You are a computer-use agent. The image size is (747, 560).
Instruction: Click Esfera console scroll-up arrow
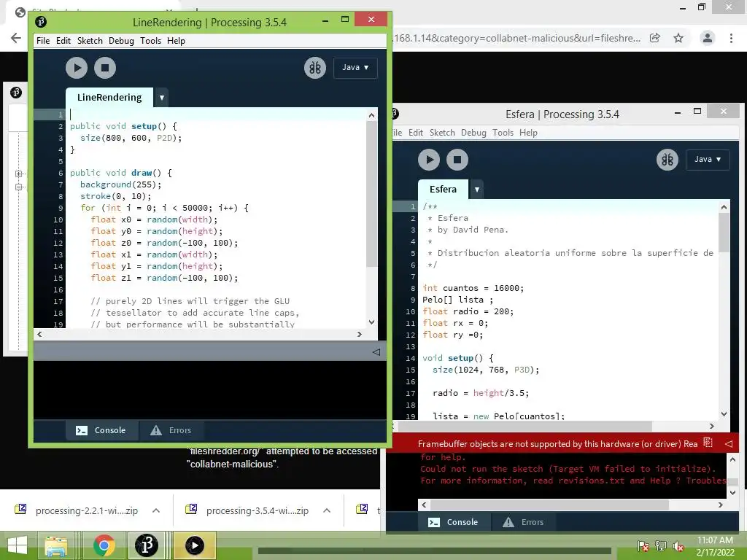click(x=732, y=459)
